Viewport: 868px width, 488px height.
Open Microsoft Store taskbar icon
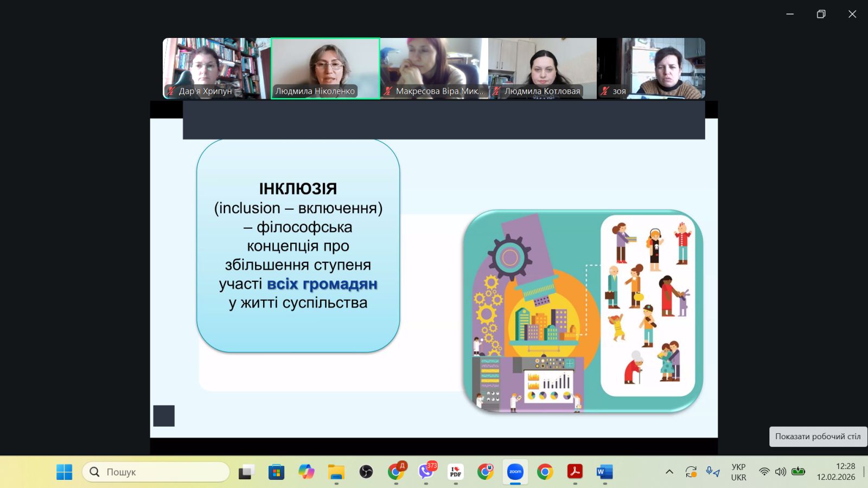[277, 472]
